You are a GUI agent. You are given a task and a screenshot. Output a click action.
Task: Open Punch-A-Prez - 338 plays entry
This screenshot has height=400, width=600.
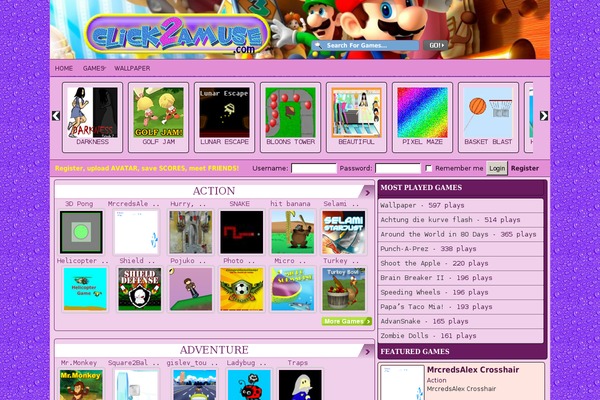coord(460,249)
